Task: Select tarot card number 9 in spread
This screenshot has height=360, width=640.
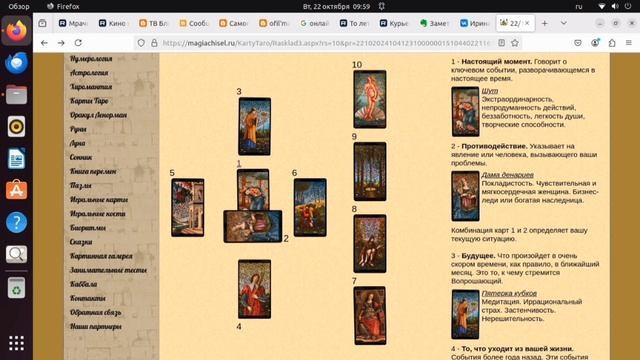Action: pos(370,171)
